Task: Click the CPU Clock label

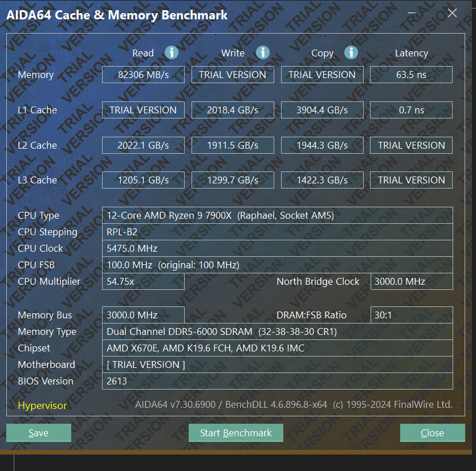Action: 40,248
